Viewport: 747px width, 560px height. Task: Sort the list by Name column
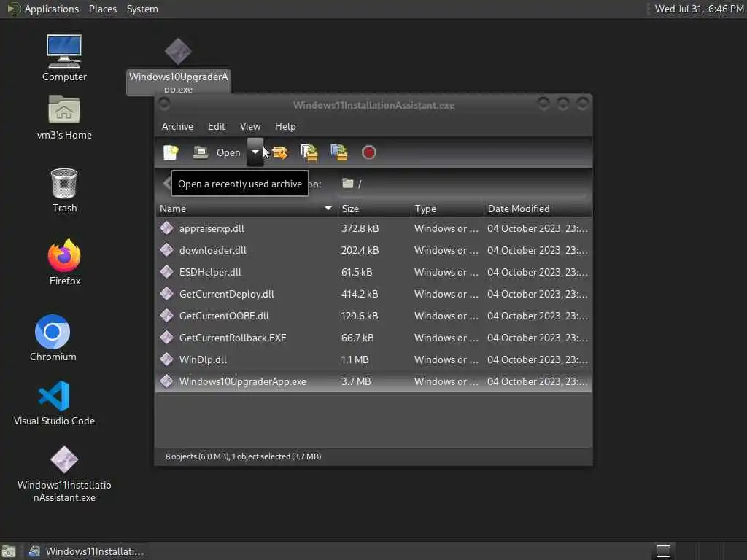coord(247,209)
